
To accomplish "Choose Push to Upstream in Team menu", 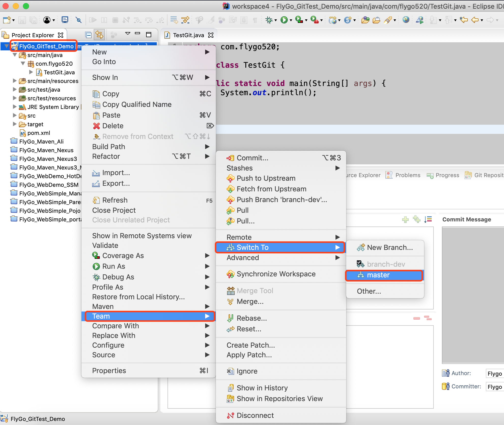I will (266, 178).
